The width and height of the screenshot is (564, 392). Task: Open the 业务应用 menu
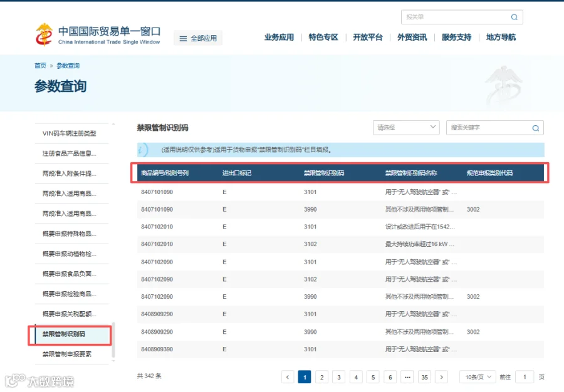pos(279,38)
